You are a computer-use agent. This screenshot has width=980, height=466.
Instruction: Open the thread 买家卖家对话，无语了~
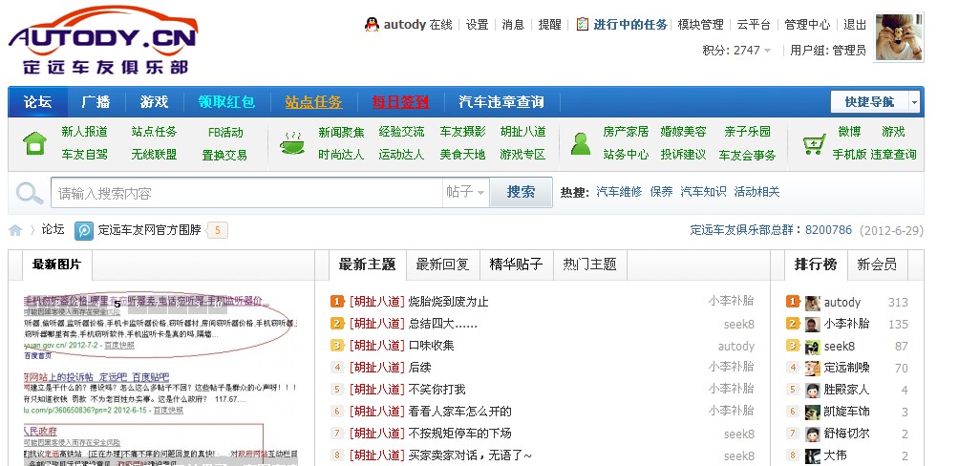pos(470,455)
